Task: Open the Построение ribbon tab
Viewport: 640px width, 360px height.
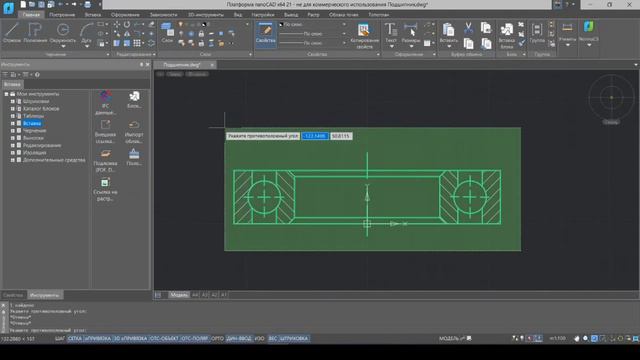Action: [62, 15]
